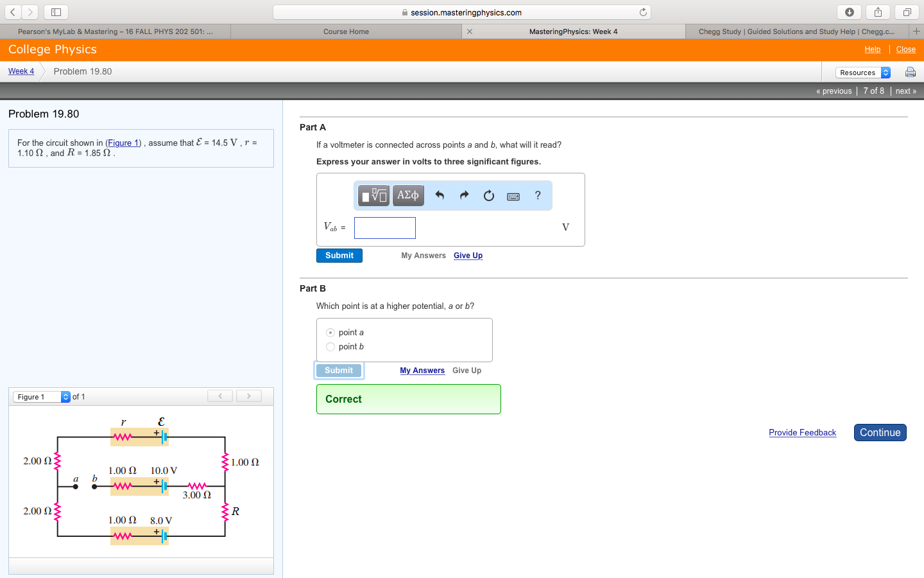Select the point b radio option

point(330,347)
